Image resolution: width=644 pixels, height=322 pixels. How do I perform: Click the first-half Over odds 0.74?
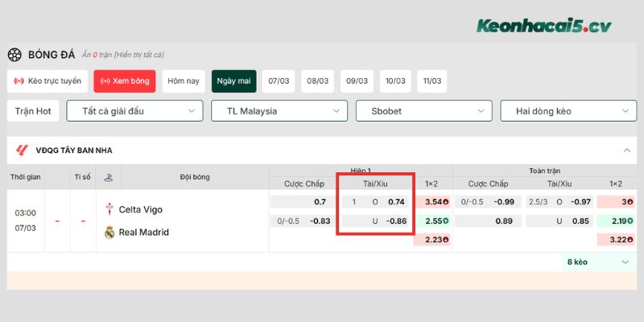(395, 201)
